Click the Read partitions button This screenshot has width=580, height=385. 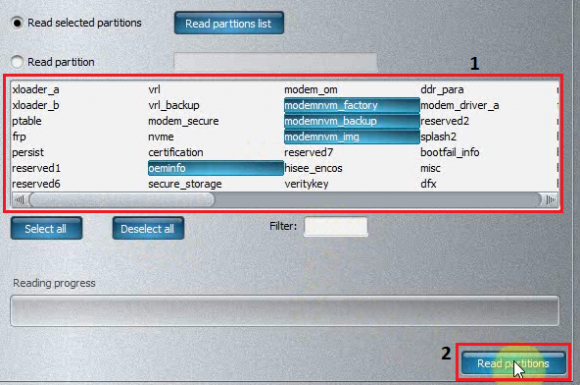click(x=513, y=364)
